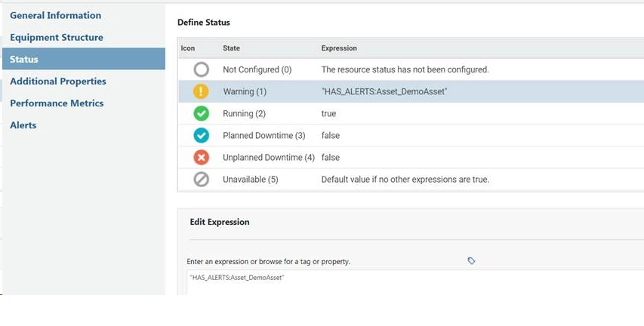The image size is (644, 326).
Task: Select the Status sidebar item
Action: click(24, 59)
